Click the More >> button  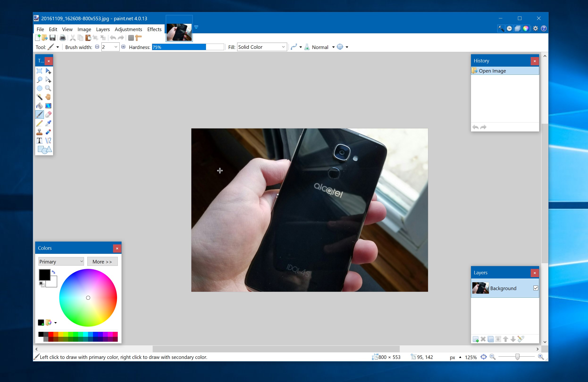pyautogui.click(x=102, y=262)
